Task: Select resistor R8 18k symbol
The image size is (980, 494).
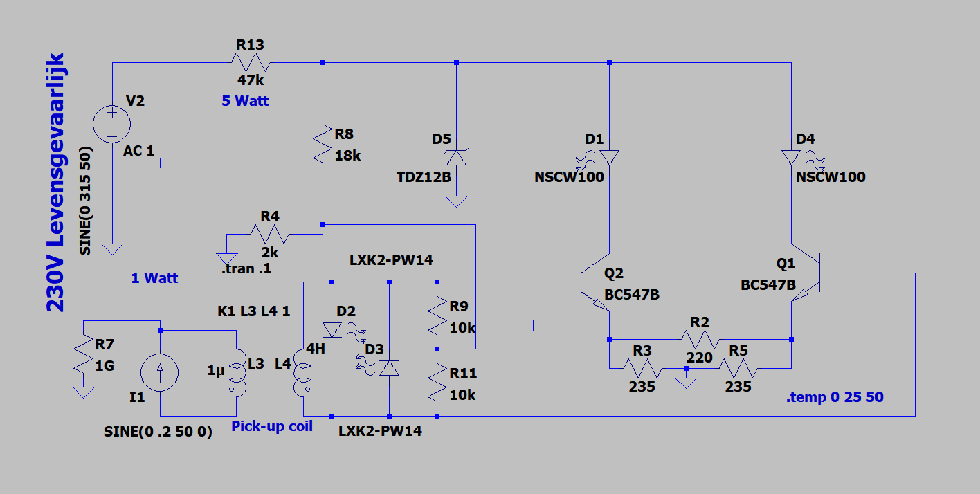Action: tap(323, 145)
